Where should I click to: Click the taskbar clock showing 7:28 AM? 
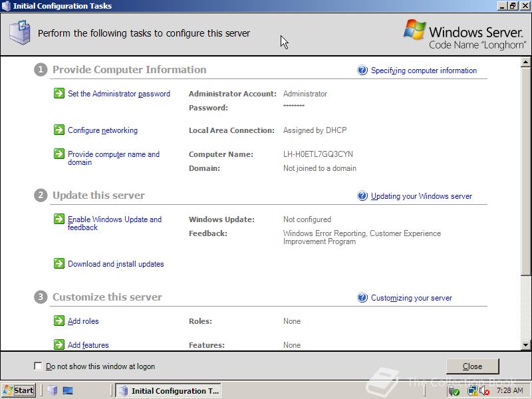(510, 390)
